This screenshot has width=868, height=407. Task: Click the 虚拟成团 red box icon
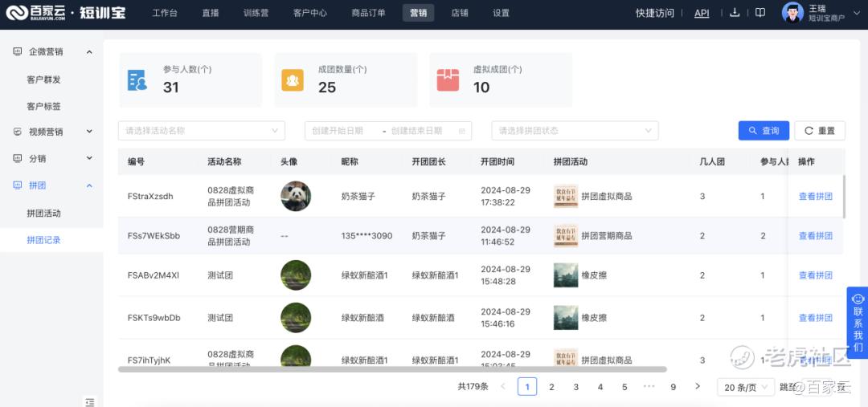448,80
